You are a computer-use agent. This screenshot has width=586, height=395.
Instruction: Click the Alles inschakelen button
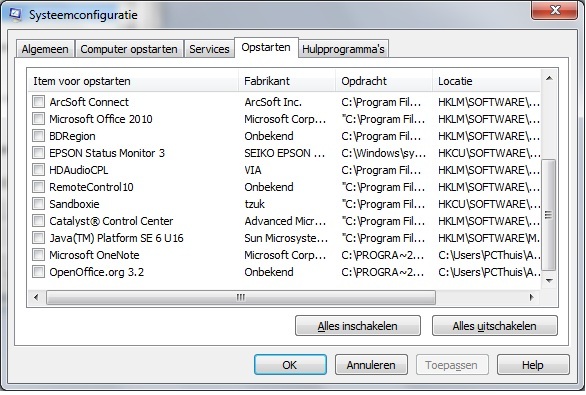click(x=358, y=326)
